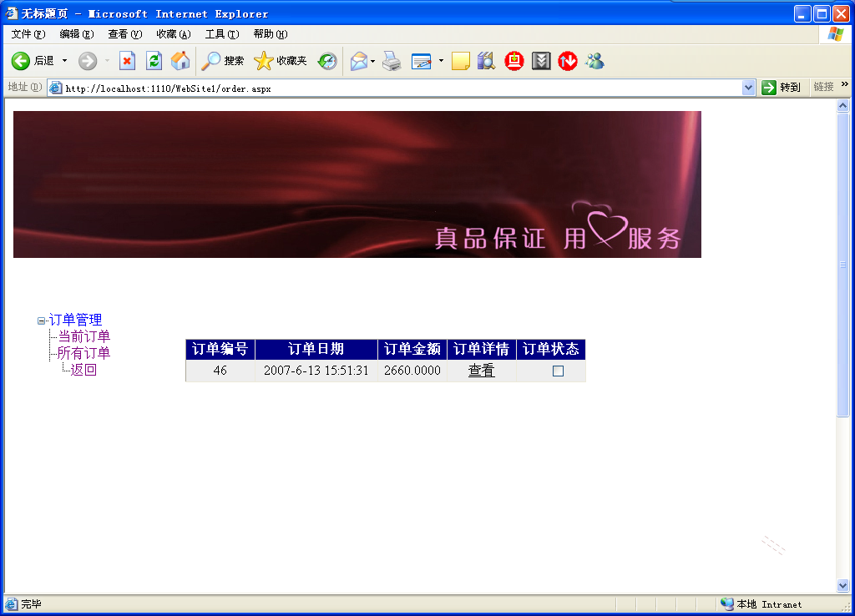
Task: Stop page loading with the red X
Action: (127, 60)
